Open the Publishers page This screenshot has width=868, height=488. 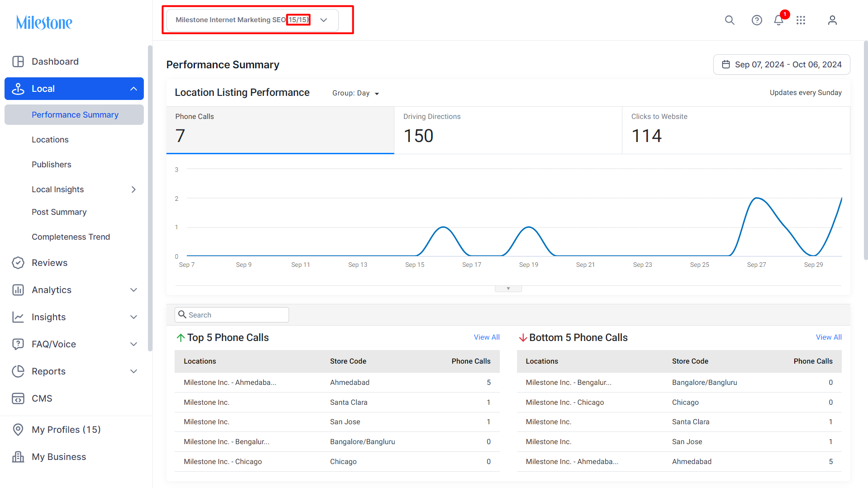(52, 165)
